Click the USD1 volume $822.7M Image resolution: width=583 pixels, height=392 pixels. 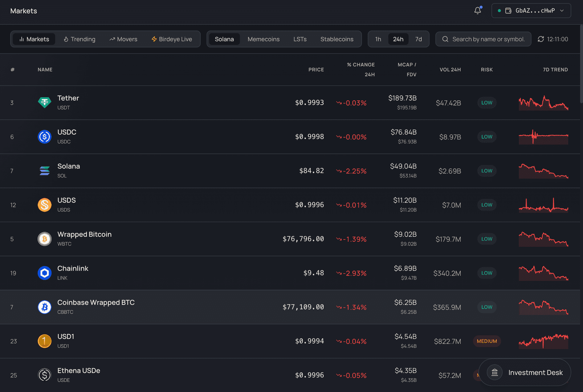click(448, 342)
